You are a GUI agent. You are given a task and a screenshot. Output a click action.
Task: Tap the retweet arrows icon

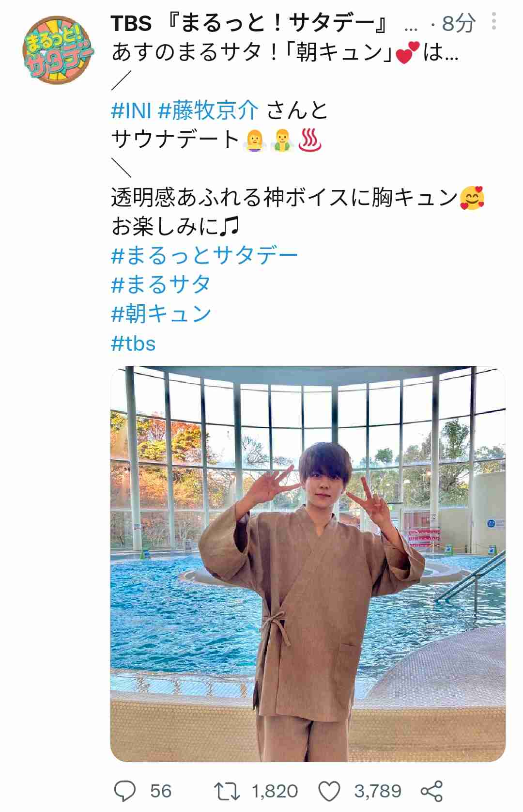[x=227, y=791]
